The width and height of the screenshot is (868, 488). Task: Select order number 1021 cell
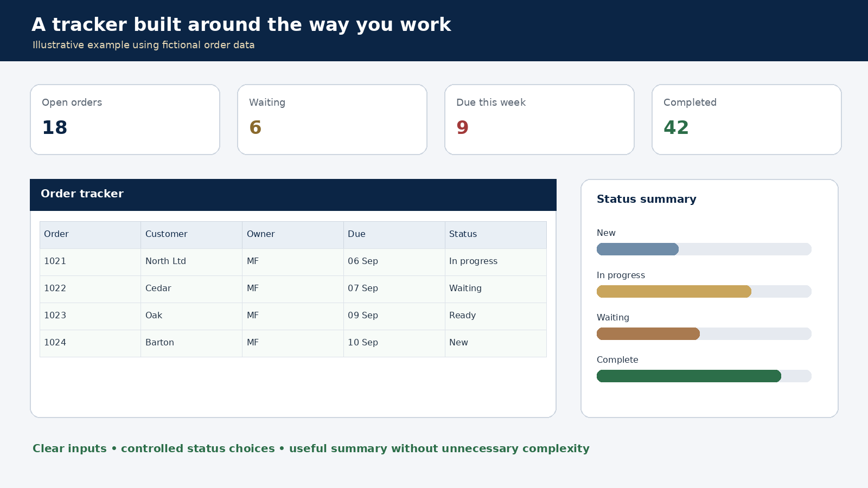click(x=90, y=262)
